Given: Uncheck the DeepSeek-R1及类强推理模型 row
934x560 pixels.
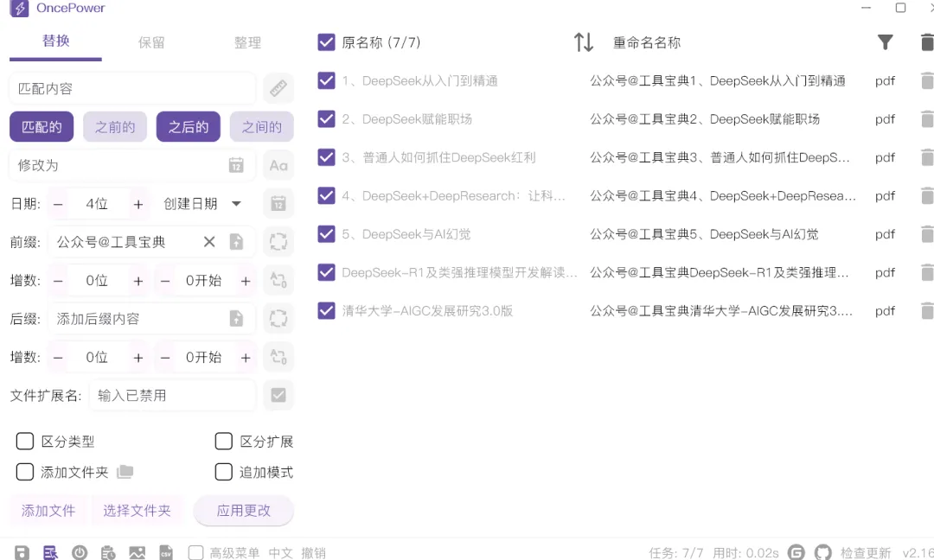Looking at the screenshot, I should click(326, 272).
